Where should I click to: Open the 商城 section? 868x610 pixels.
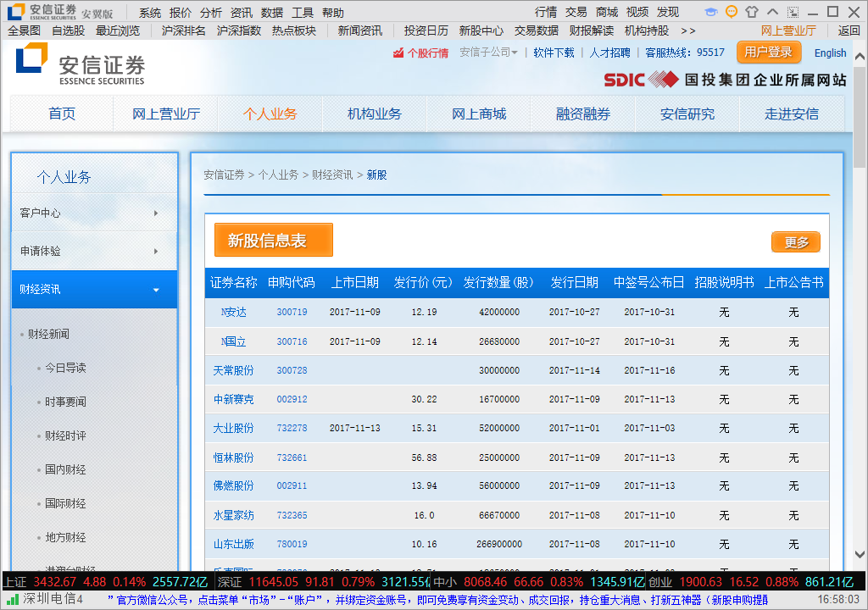point(607,12)
